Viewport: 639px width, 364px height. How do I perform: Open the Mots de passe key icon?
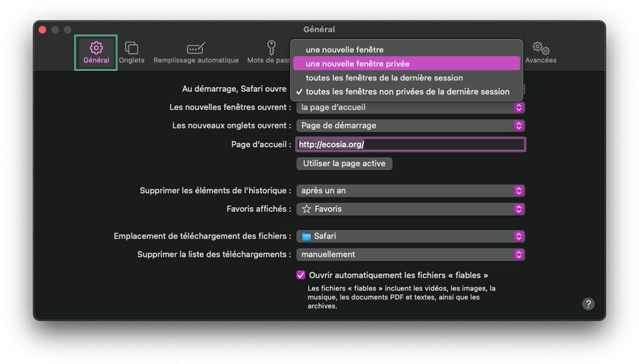[x=272, y=48]
